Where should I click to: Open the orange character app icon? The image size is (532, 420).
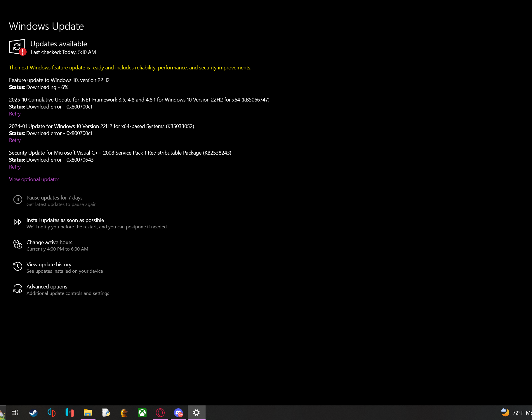click(x=124, y=413)
